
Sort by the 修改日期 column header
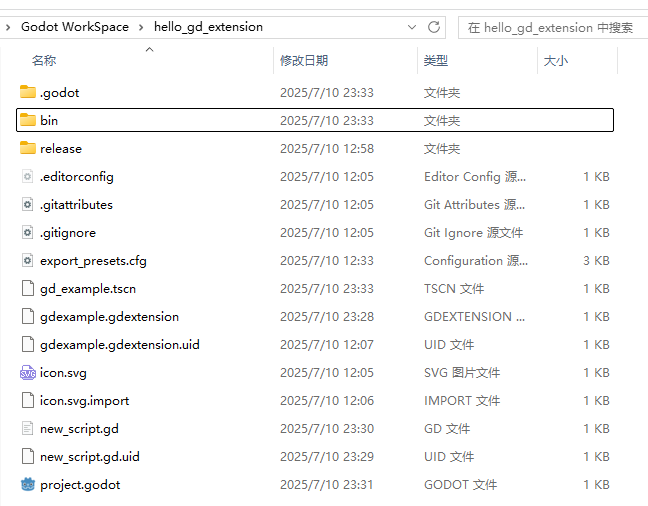tap(304, 61)
